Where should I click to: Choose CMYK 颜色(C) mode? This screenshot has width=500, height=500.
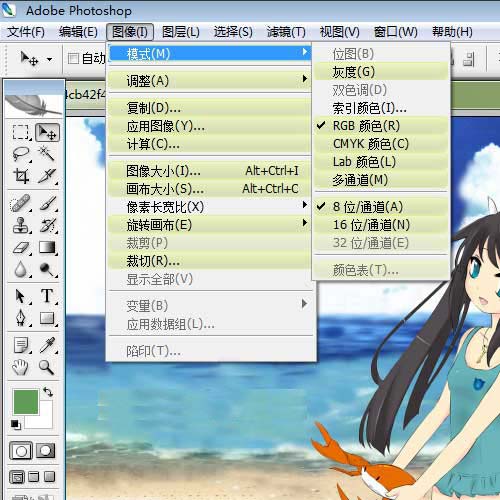(381, 144)
